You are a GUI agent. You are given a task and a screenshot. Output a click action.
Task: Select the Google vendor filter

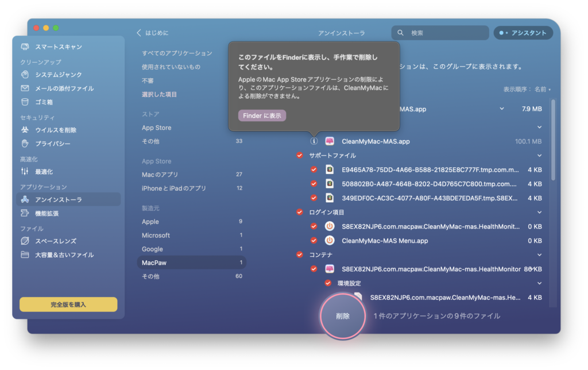click(x=192, y=249)
